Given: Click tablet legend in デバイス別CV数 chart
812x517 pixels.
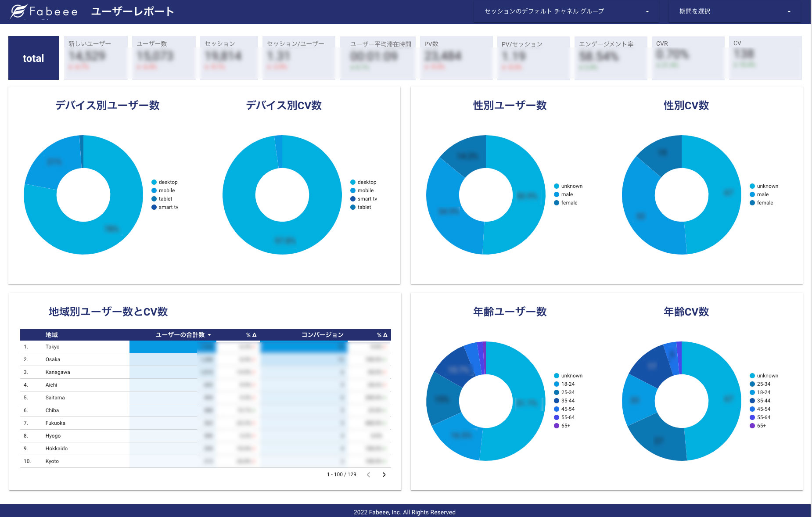Looking at the screenshot, I should pyautogui.click(x=361, y=207).
